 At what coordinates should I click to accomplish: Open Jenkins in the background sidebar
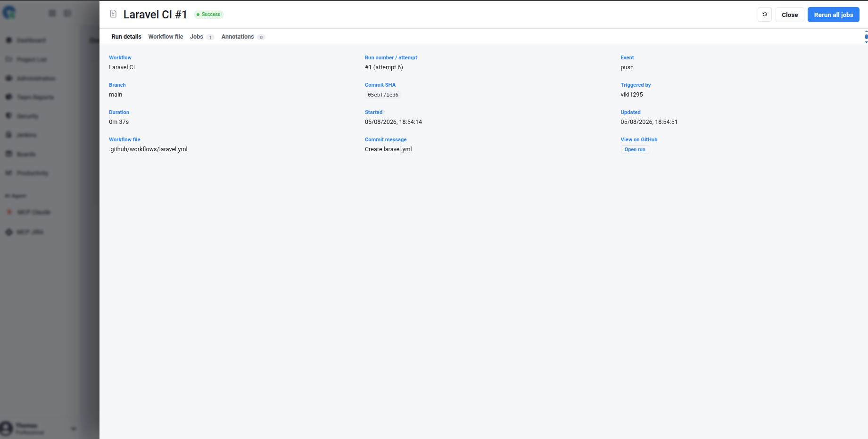(26, 135)
